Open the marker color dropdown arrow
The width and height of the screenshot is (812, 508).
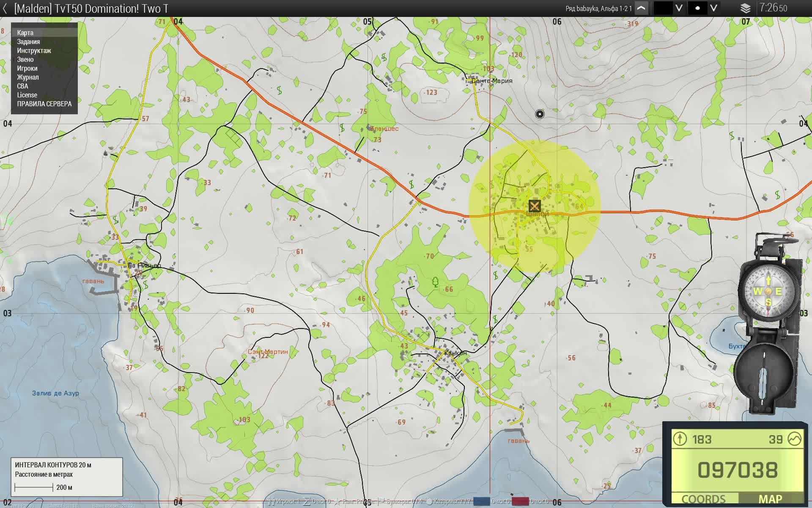click(679, 8)
